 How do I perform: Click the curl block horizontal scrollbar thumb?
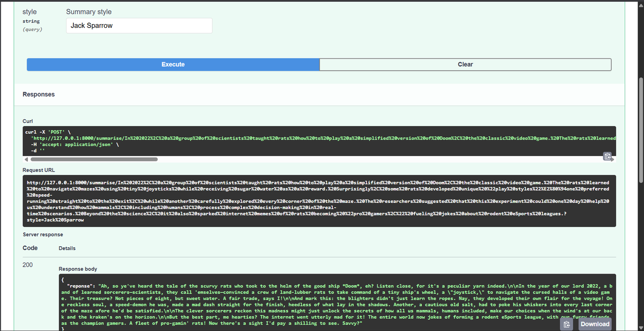(94, 159)
